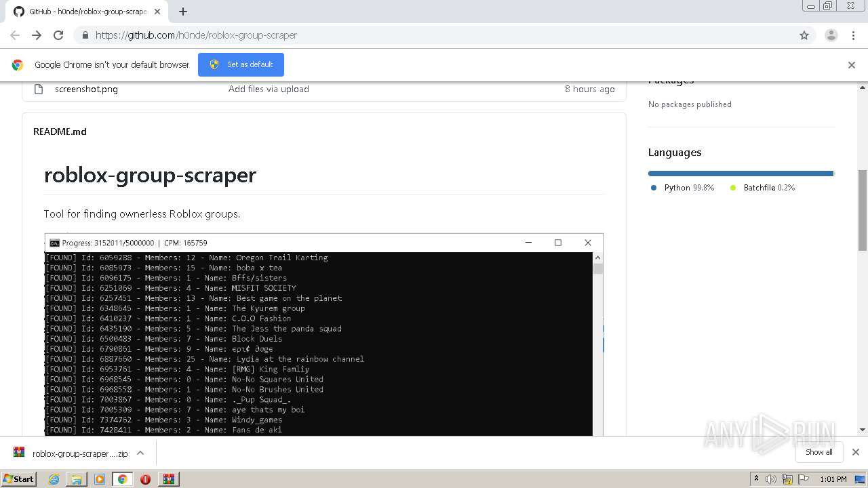868x488 pixels.
Task: Show hidden system tray icons
Action: (x=756, y=479)
